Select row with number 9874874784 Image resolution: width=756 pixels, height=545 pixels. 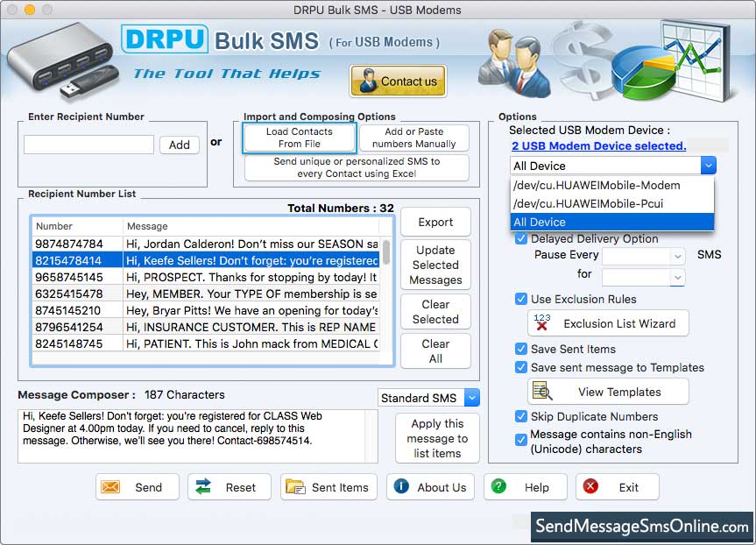207,244
